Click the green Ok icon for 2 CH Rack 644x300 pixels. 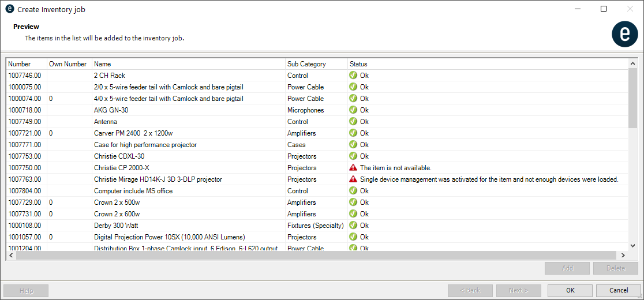(x=353, y=76)
